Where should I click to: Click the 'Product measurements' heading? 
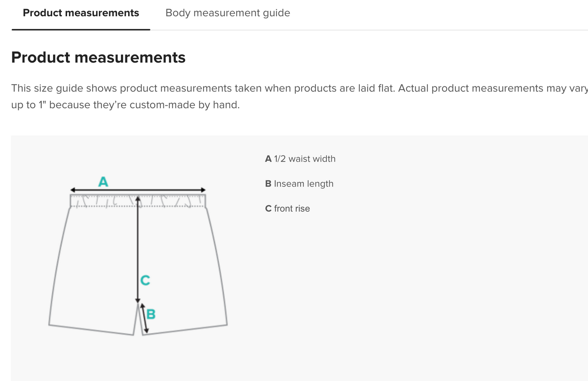(x=98, y=57)
